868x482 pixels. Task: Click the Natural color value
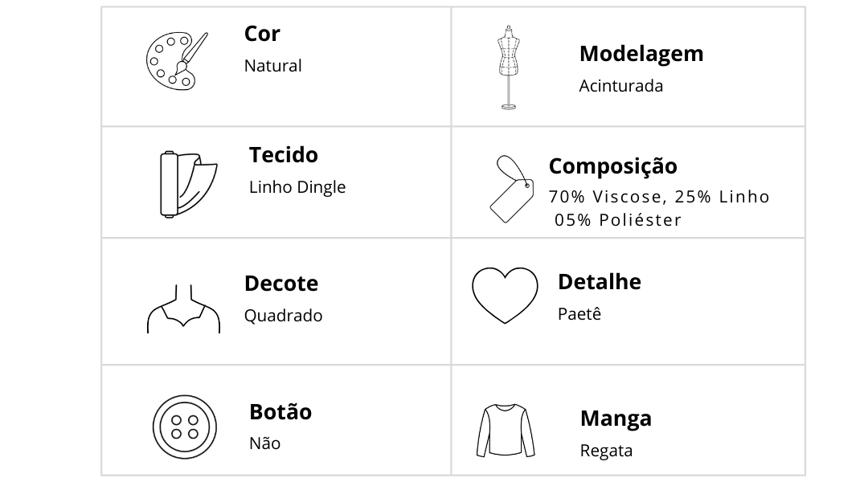pos(273,66)
